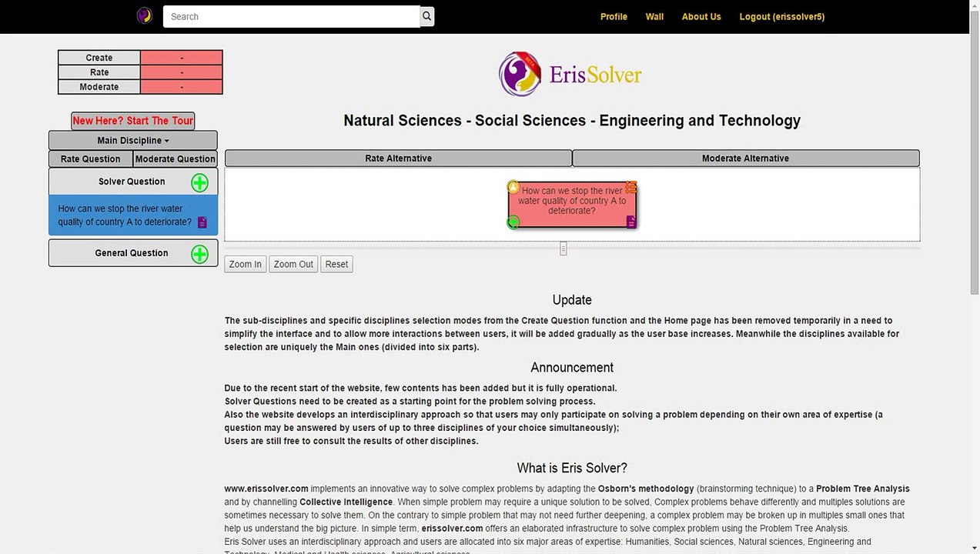This screenshot has height=554, width=980.
Task: Click the Eris Solver icon beside search
Action: click(145, 16)
